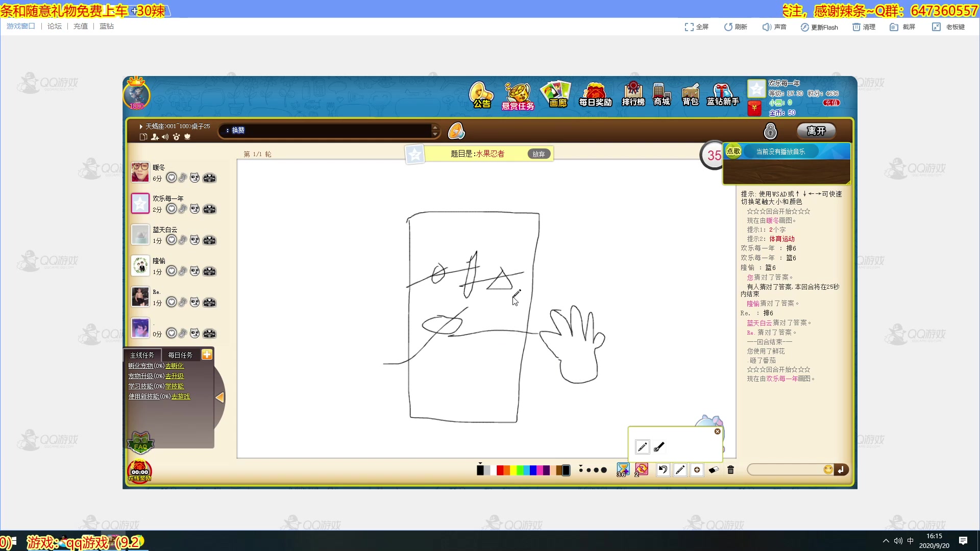Open the color palette dropdown arrow

pyautogui.click(x=480, y=463)
